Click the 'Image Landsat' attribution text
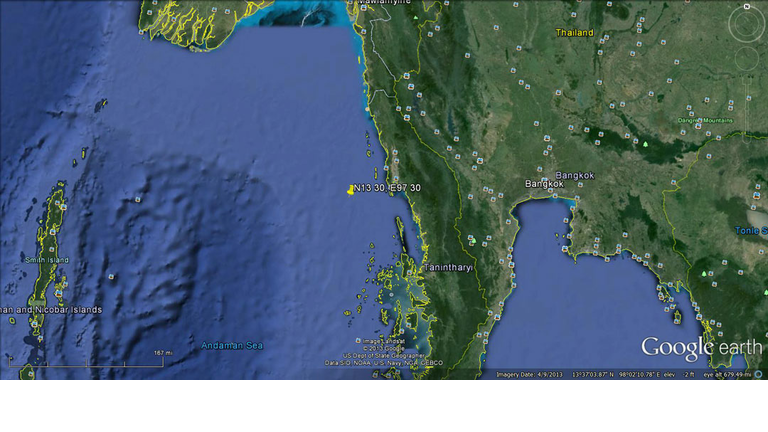Viewport: 768px width, 432px height. [x=384, y=341]
